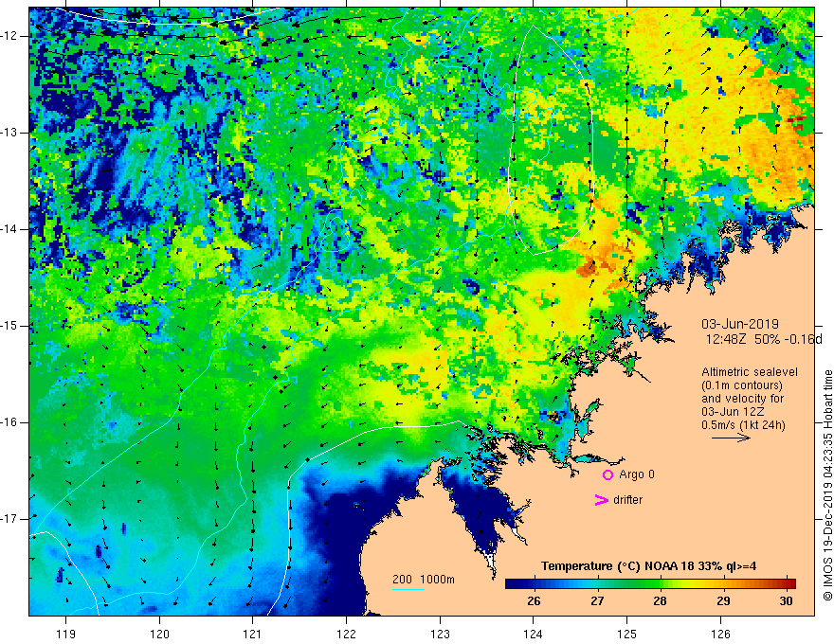The width and height of the screenshot is (834, 644).
Task: Click the longitude axis label '123'
Action: pos(440,634)
